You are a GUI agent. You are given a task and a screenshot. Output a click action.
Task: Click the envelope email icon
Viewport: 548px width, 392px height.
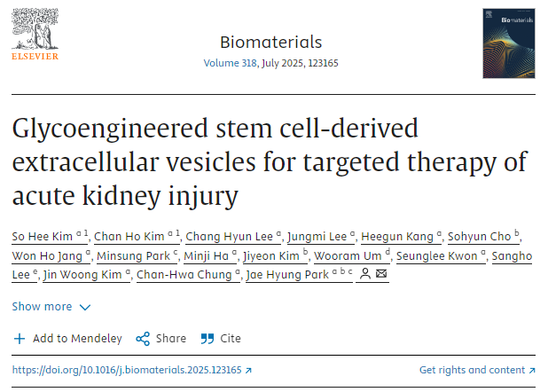click(381, 275)
